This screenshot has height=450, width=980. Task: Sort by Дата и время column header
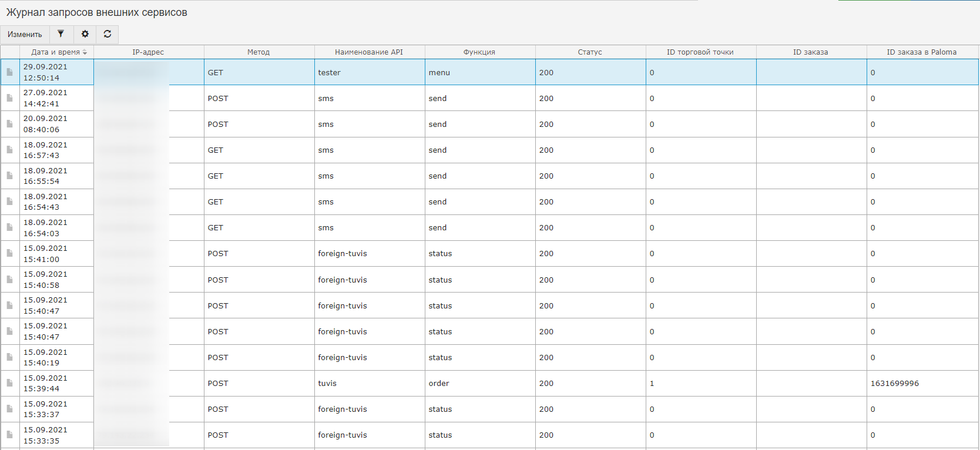[x=56, y=52]
